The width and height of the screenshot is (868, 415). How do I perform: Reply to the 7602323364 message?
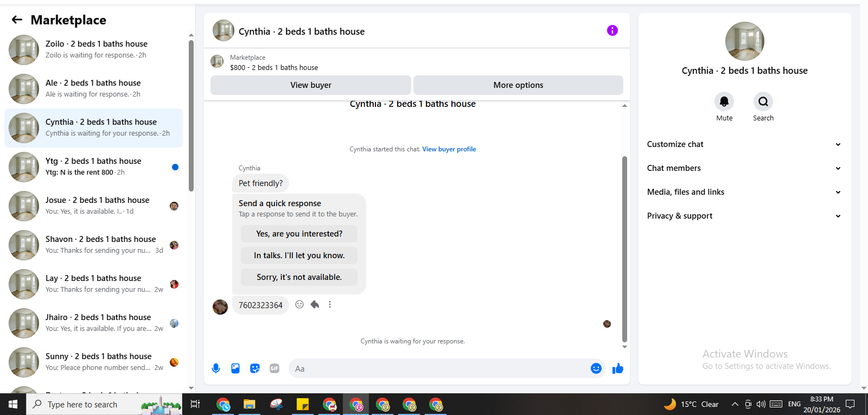click(x=315, y=304)
